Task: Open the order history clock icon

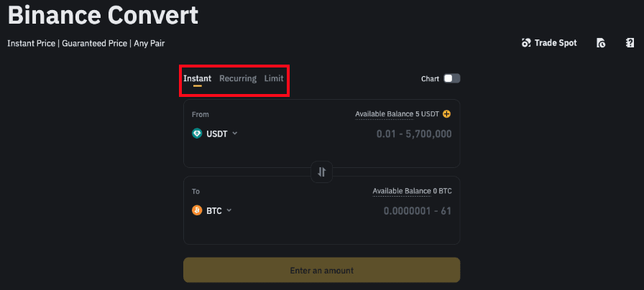Action: [x=601, y=43]
